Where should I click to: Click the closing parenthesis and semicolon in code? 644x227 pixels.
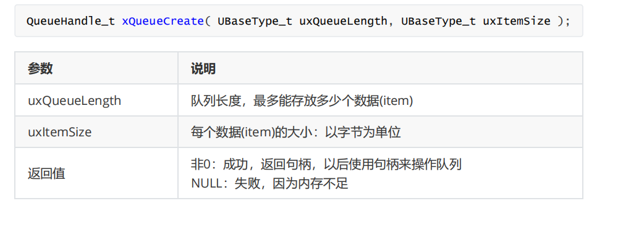pos(564,21)
